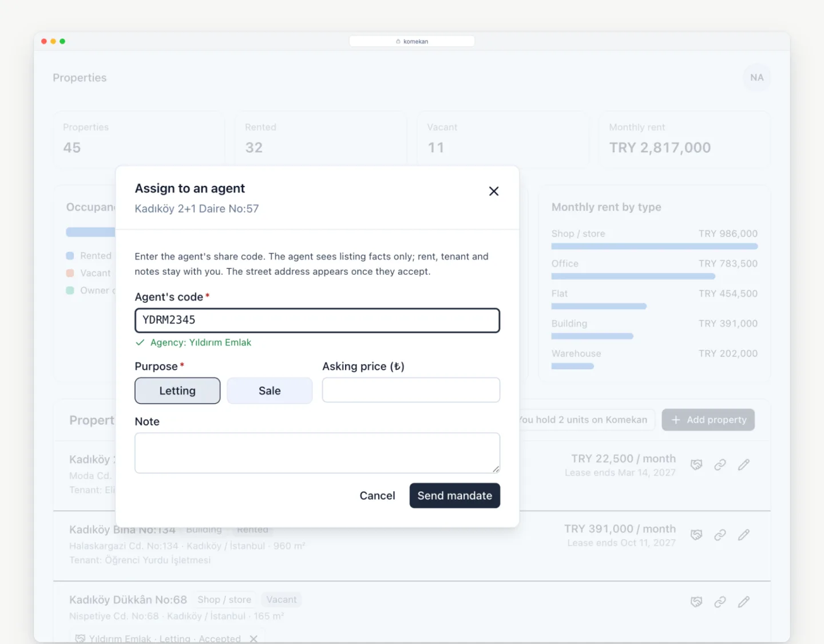Click the pencil icon for Kadıköy Dükkân No:68
824x644 pixels.
743,602
